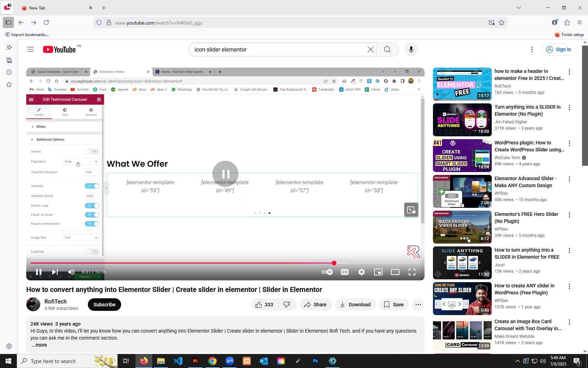Toggle the autoplay switch in the player

327,272
